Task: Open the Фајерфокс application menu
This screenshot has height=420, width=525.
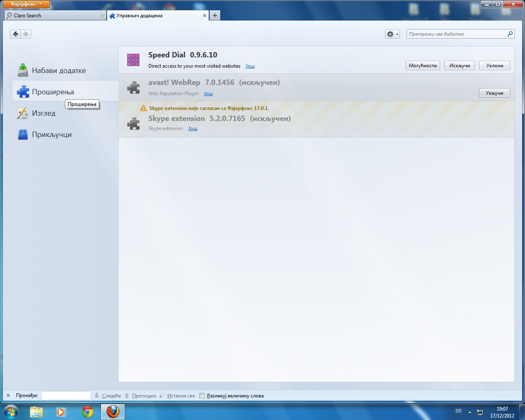Action: pyautogui.click(x=27, y=4)
